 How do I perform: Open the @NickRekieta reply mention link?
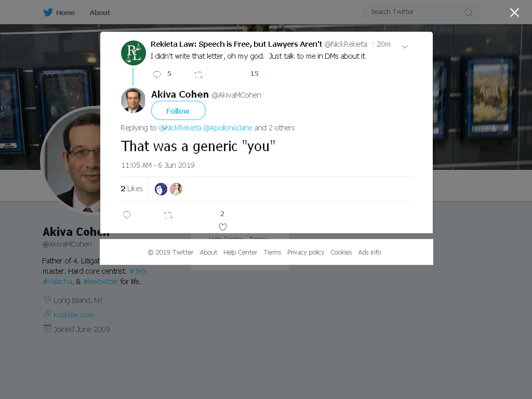click(180, 128)
